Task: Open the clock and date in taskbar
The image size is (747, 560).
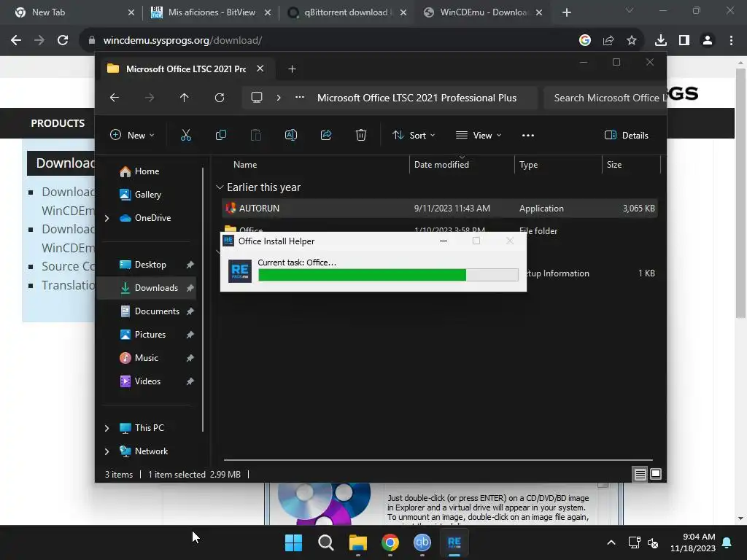Action: click(693, 542)
